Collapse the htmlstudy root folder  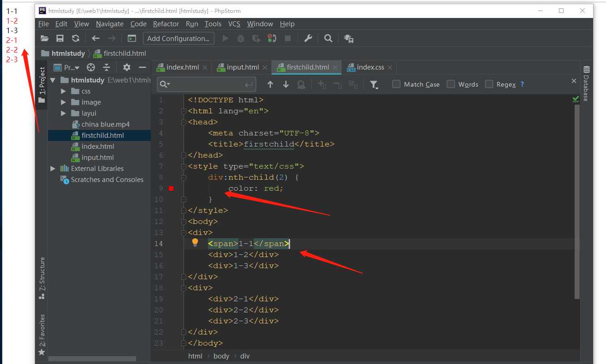click(x=53, y=80)
